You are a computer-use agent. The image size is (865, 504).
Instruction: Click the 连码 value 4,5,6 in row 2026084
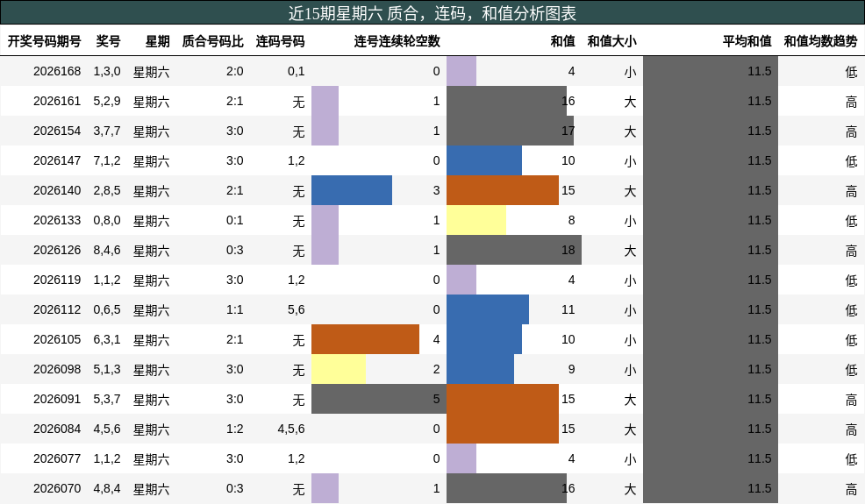[x=291, y=429]
